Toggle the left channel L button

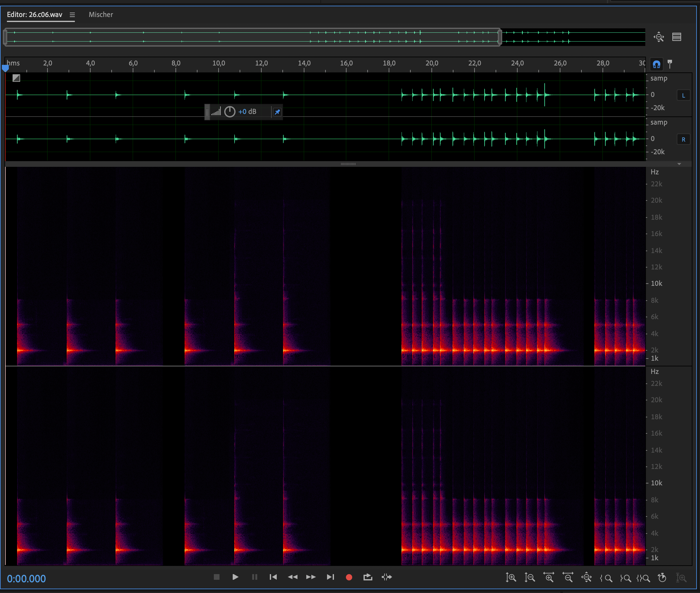tap(683, 95)
